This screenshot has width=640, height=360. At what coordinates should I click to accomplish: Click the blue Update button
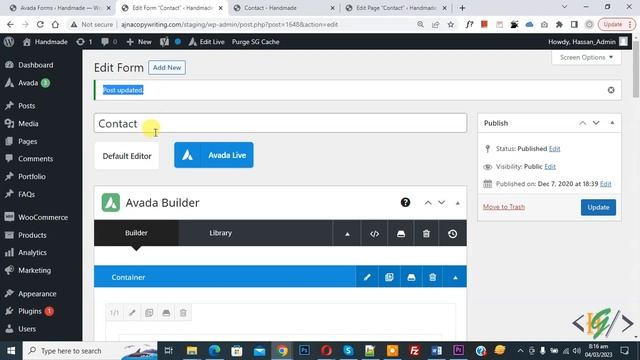[x=598, y=207]
